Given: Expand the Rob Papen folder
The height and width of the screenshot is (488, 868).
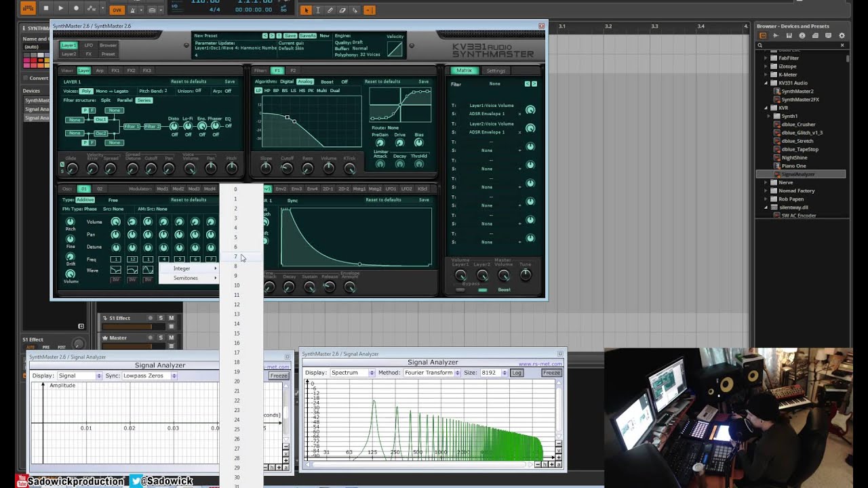Looking at the screenshot, I should (766, 199).
